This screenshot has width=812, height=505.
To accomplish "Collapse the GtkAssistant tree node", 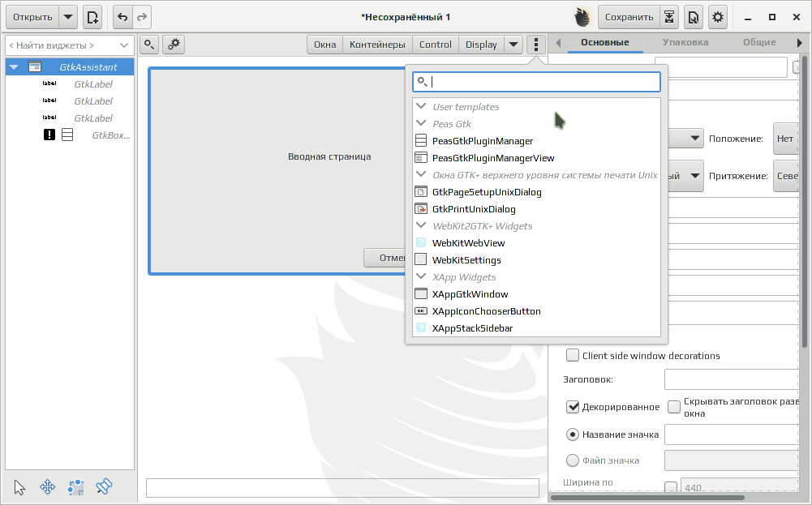I will point(14,67).
